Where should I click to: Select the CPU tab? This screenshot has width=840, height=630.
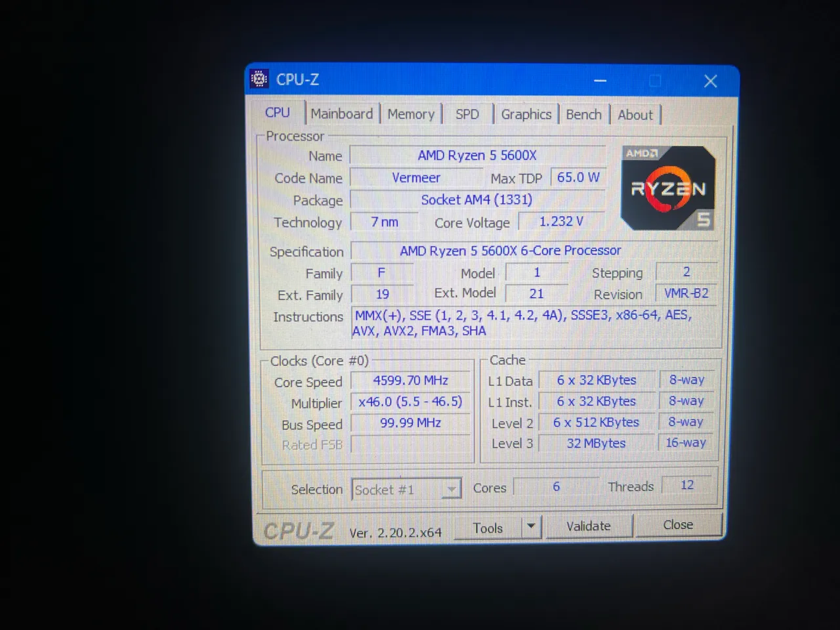(x=278, y=113)
